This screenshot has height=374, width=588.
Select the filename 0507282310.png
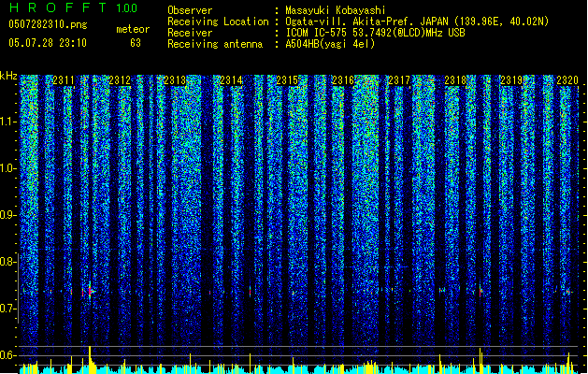(48, 24)
